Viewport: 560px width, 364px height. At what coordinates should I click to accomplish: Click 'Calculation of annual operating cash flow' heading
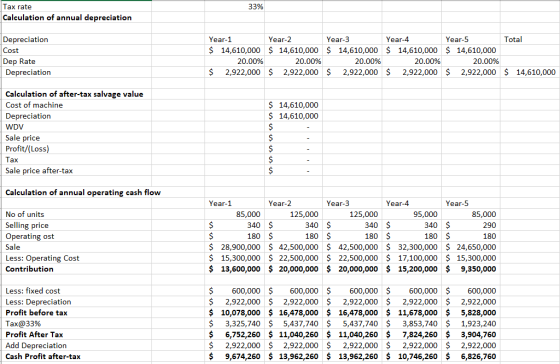click(x=83, y=193)
